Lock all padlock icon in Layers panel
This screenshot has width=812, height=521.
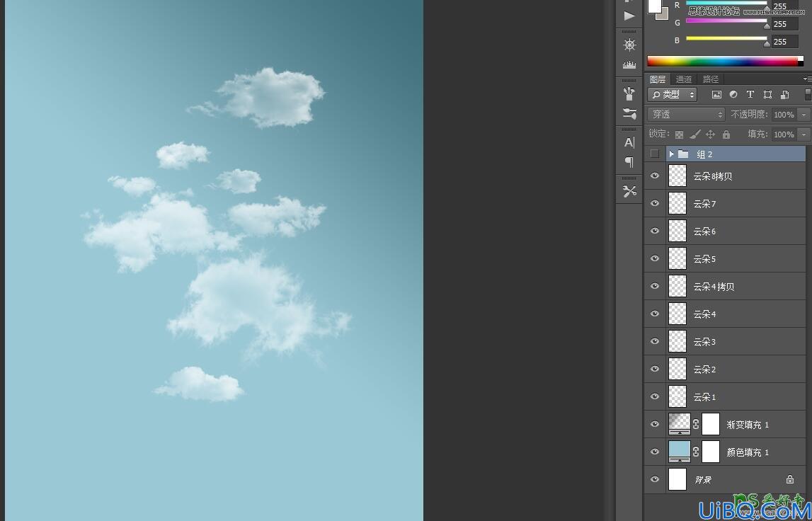[726, 134]
